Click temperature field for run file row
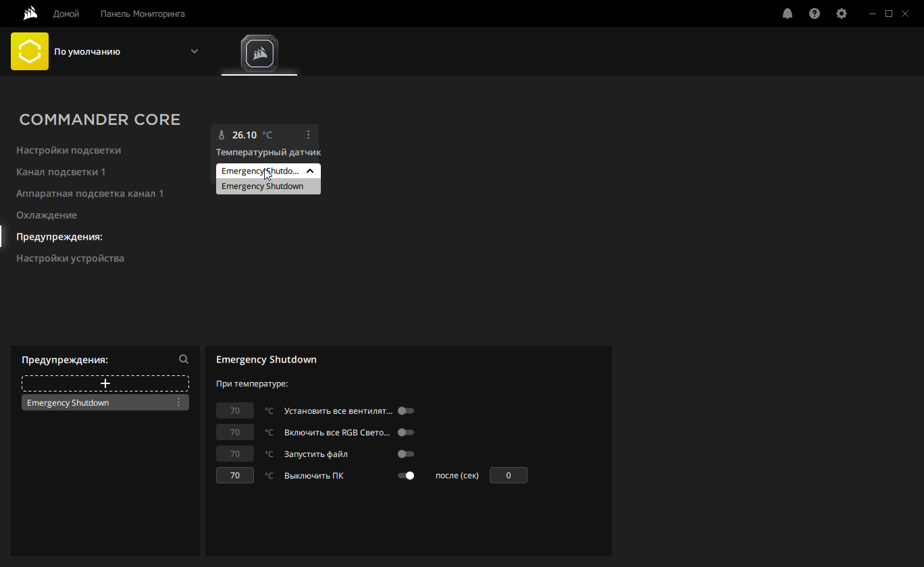 [x=235, y=454]
